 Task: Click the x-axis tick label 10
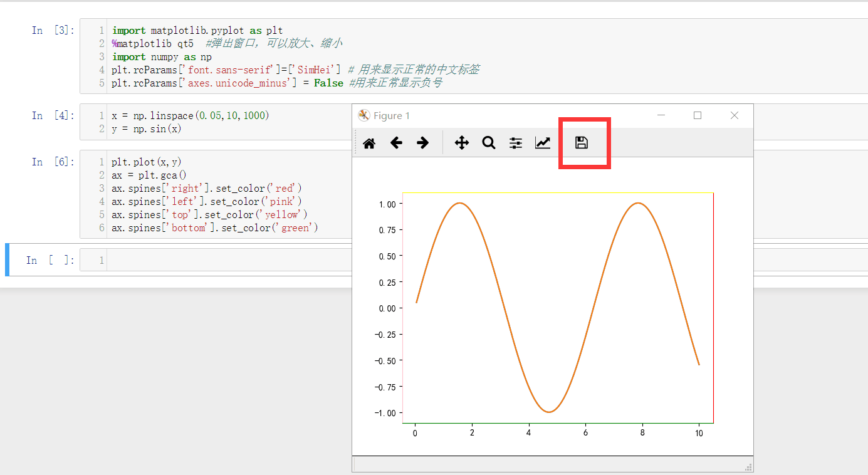click(699, 433)
